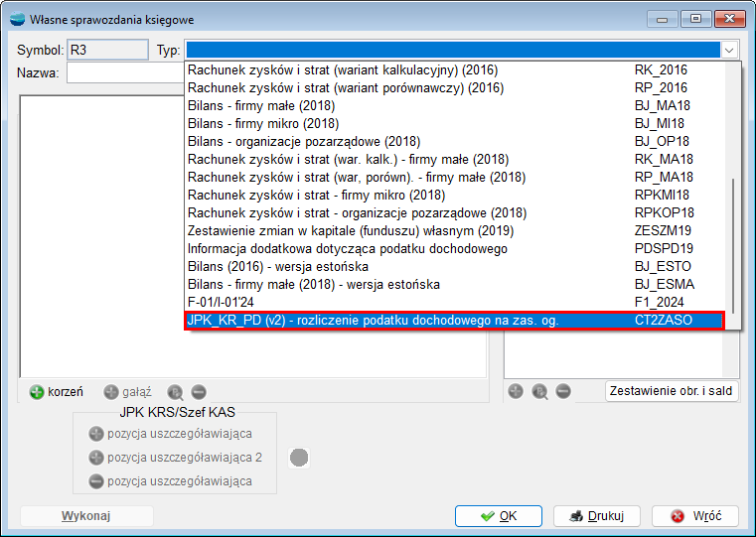
Task: Click magnifier icon below the right panel
Action: pyautogui.click(x=539, y=391)
